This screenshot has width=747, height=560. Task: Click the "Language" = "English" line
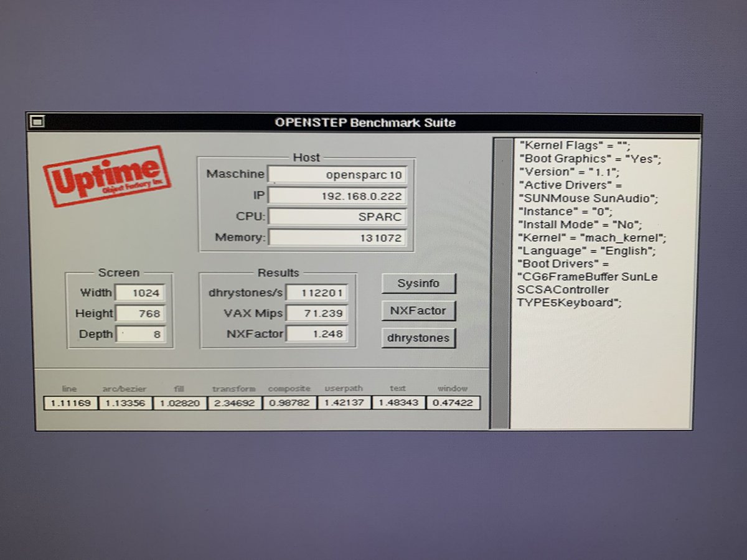tap(587, 251)
